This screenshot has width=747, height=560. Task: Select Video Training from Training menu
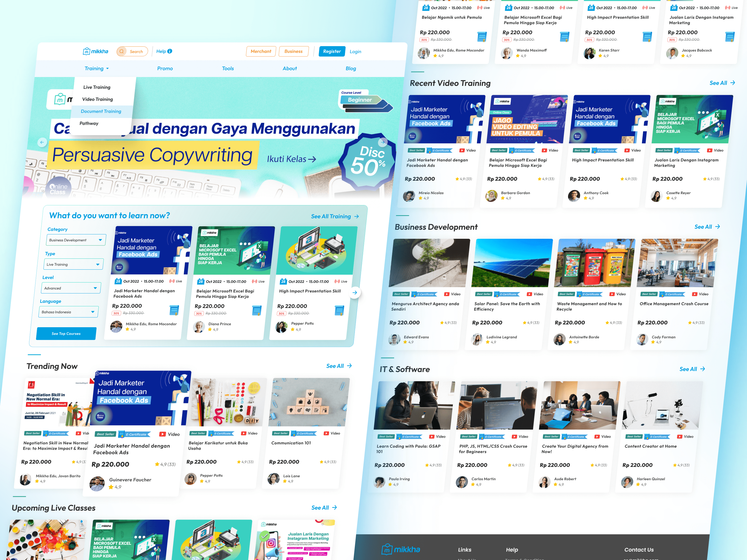point(98,99)
